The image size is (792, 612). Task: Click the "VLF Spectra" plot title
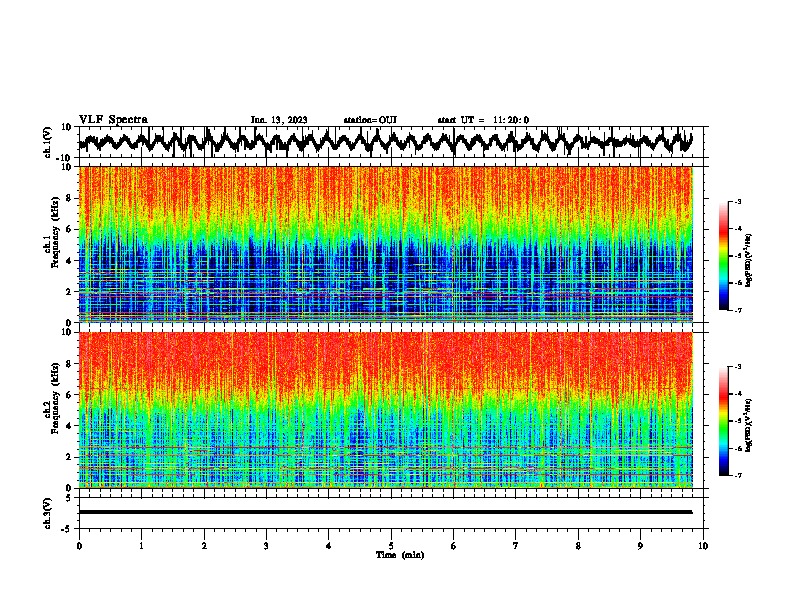click(113, 120)
